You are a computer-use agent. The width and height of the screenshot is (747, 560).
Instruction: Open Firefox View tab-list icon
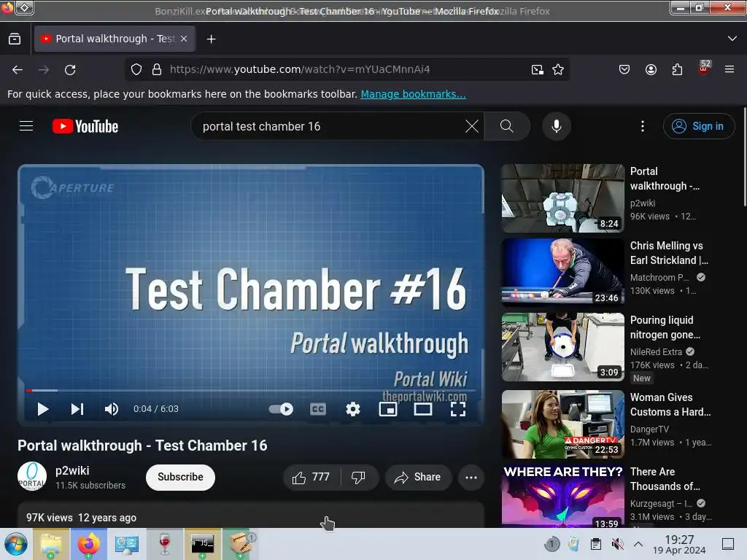coord(15,39)
